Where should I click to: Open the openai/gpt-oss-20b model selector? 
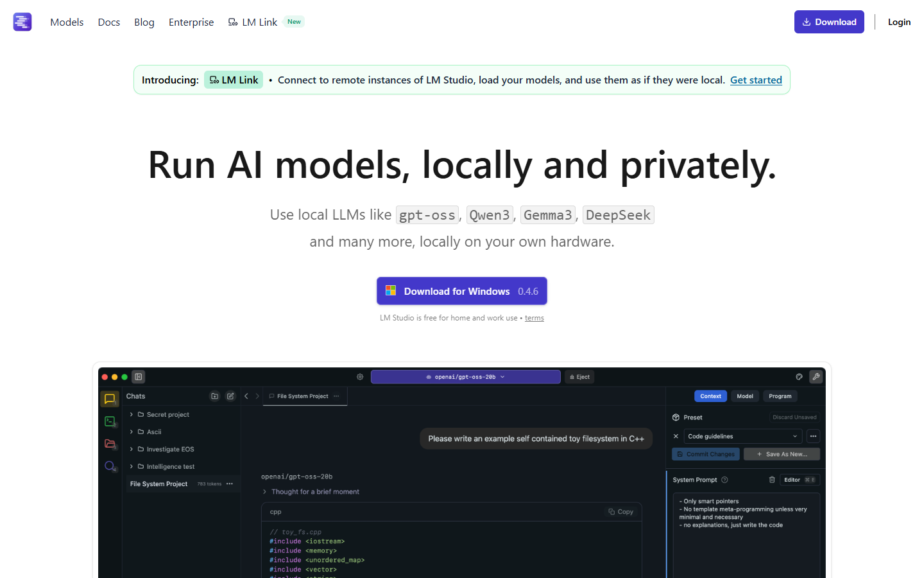(466, 377)
